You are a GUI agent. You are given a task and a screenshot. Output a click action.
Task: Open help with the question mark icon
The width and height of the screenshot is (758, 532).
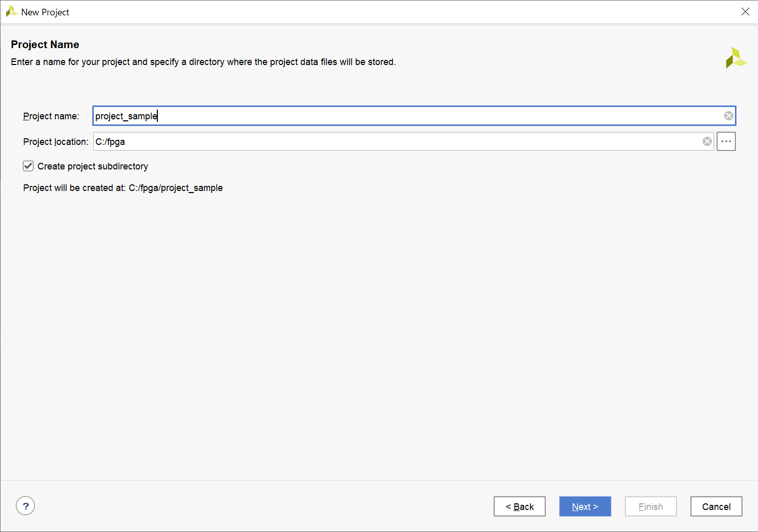tap(25, 506)
